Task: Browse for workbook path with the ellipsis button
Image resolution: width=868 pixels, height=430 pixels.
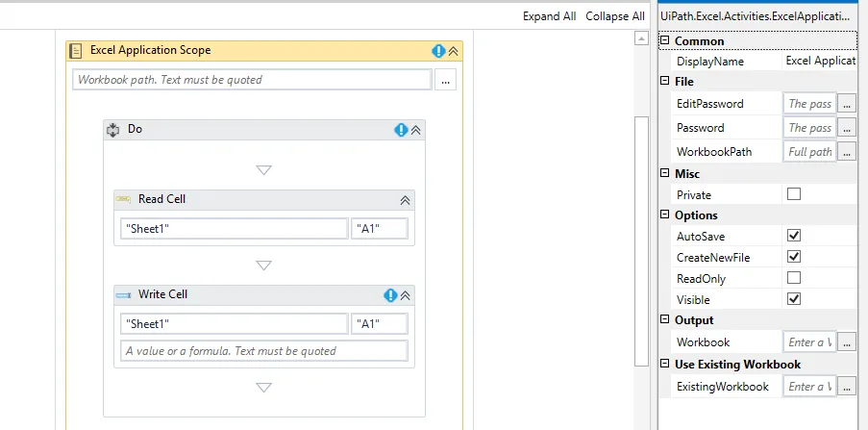Action: pyautogui.click(x=446, y=80)
